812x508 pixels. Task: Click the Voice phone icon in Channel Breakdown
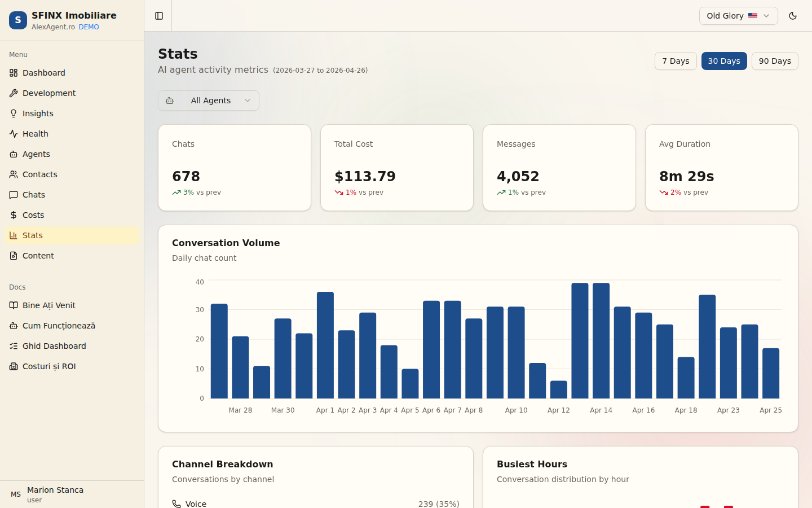[x=176, y=504]
